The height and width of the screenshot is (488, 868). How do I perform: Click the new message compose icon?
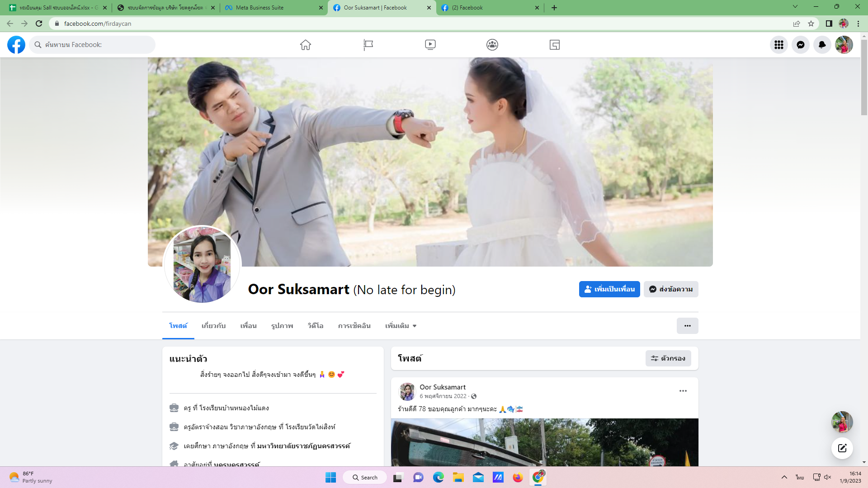tap(842, 448)
